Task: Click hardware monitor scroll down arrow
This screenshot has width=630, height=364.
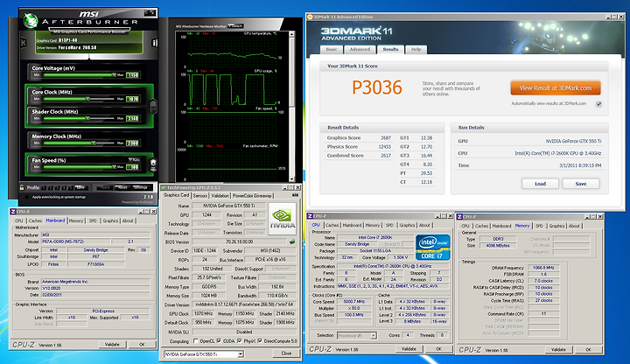Action: pyautogui.click(x=291, y=179)
